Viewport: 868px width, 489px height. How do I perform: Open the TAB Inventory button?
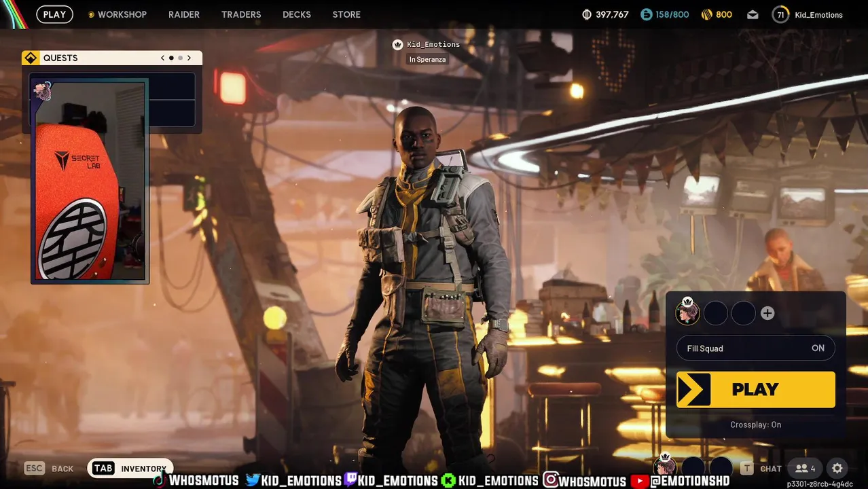pyautogui.click(x=130, y=469)
